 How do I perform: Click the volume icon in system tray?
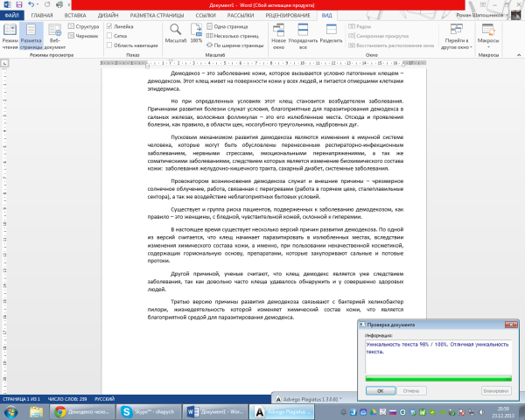tap(482, 412)
